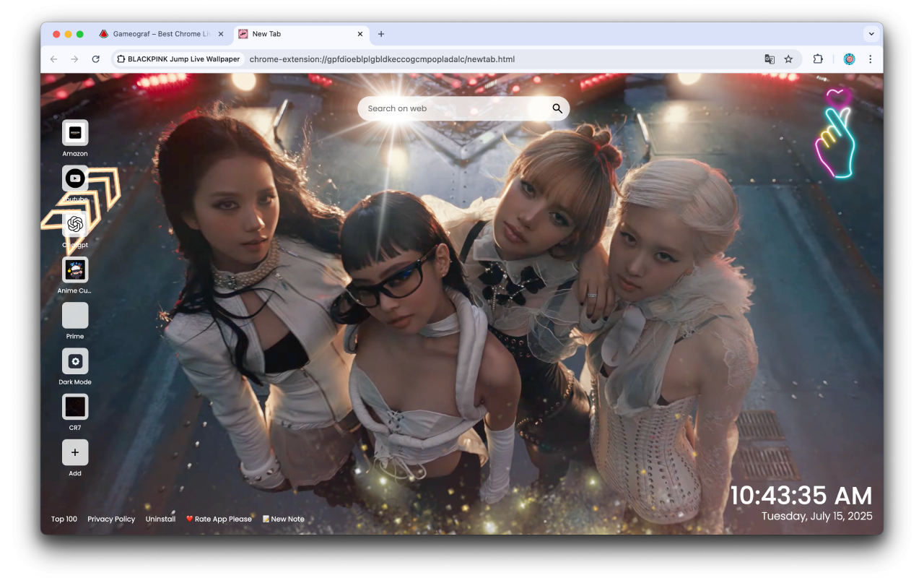The height and width of the screenshot is (578, 924).
Task: Bookmark this tab with the star
Action: point(788,59)
